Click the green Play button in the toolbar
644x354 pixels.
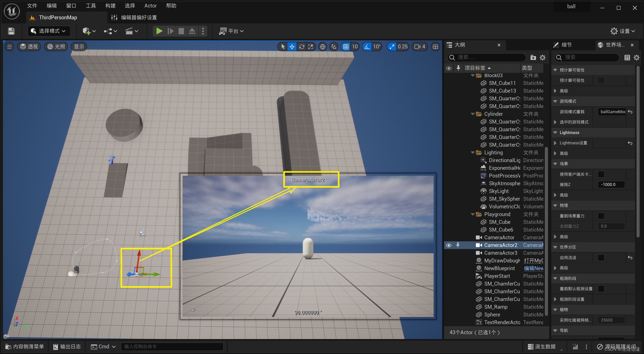(159, 31)
